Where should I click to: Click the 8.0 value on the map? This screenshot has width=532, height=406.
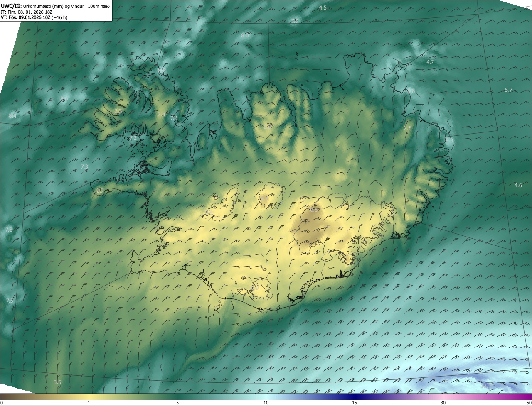pyautogui.click(x=245, y=36)
